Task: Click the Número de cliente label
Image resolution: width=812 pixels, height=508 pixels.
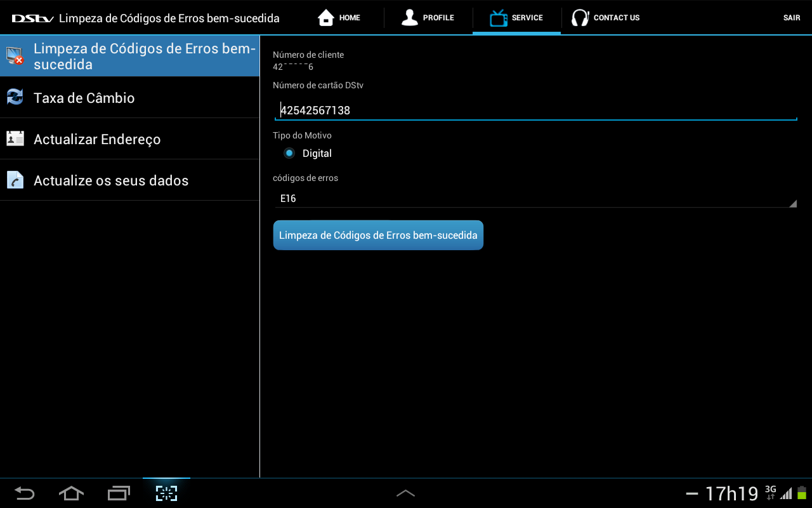Action: click(308, 55)
